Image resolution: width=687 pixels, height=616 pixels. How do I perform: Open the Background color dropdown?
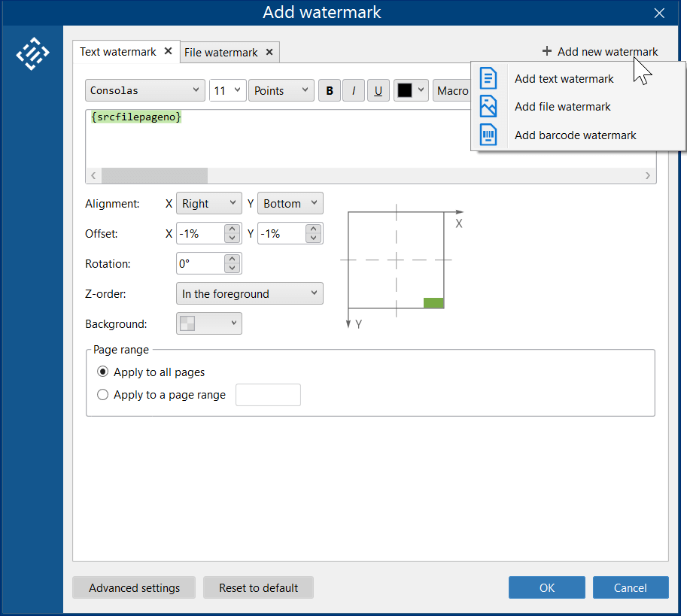tap(209, 323)
